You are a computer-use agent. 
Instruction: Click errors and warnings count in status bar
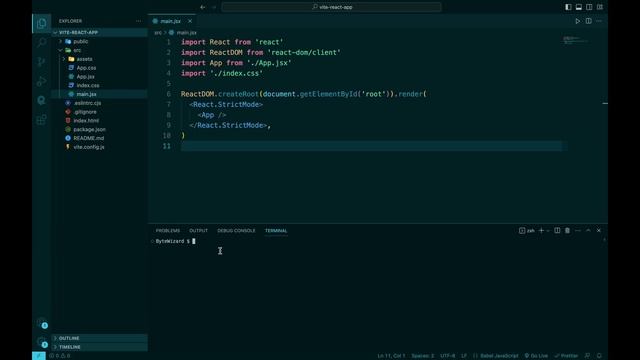tap(60, 356)
